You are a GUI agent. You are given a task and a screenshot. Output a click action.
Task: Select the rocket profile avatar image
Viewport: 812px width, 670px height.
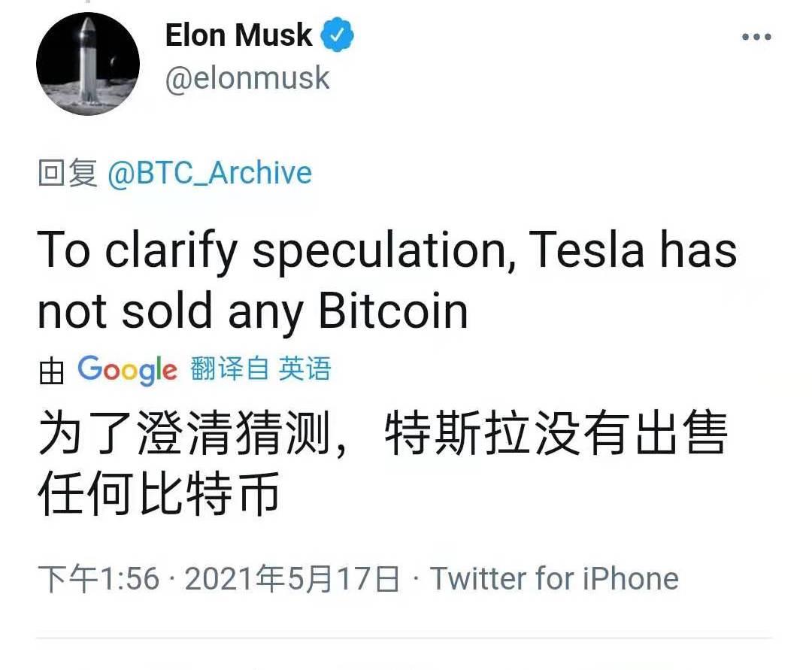pos(89,64)
